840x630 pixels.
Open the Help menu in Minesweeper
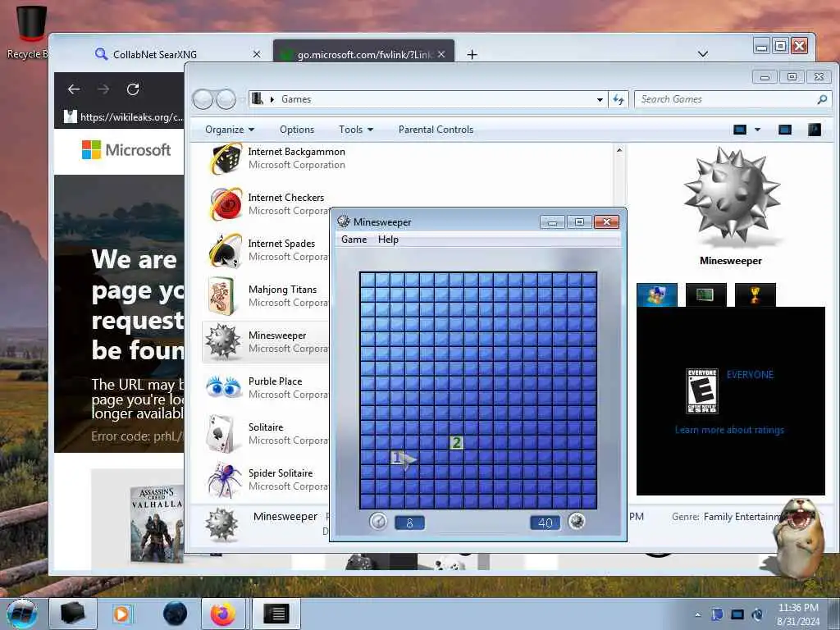click(388, 240)
